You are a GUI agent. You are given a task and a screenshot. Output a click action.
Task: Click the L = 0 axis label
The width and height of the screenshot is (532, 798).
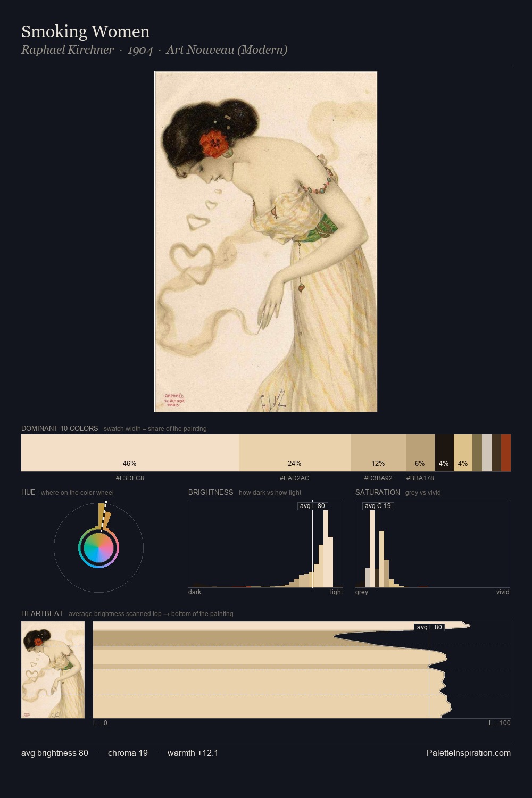click(x=100, y=723)
